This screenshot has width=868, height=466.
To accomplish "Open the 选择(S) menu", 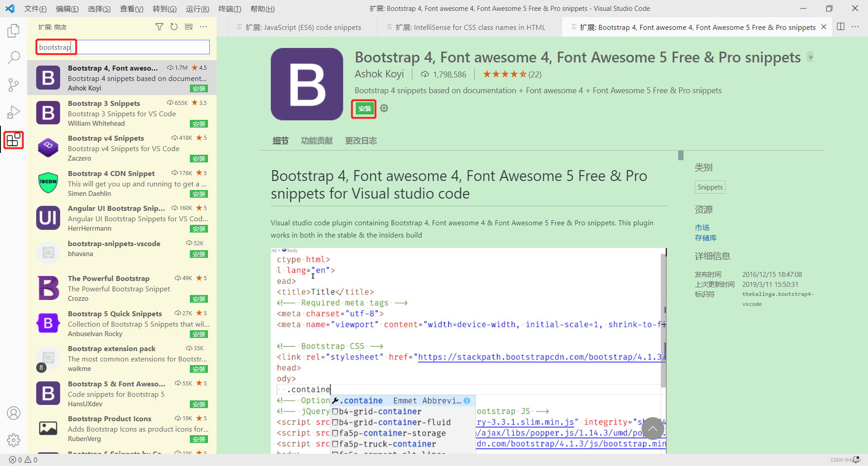I will 99,9.
